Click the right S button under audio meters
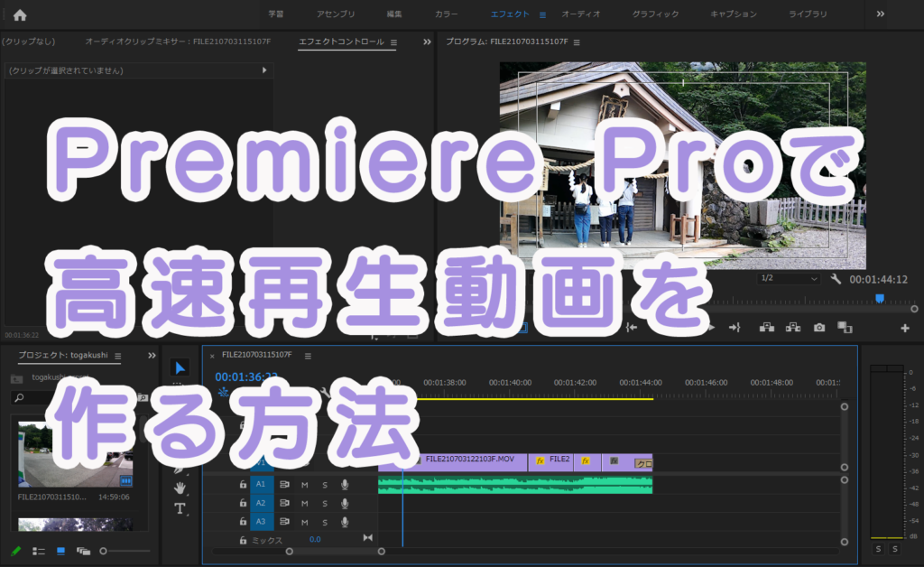 (x=895, y=549)
